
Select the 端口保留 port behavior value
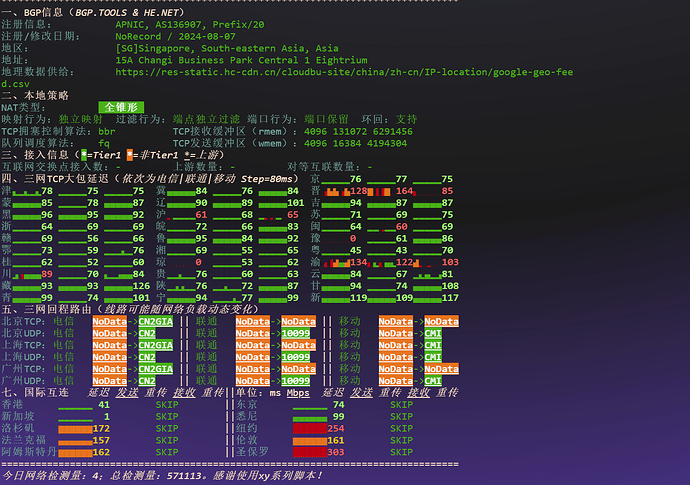[326, 119]
